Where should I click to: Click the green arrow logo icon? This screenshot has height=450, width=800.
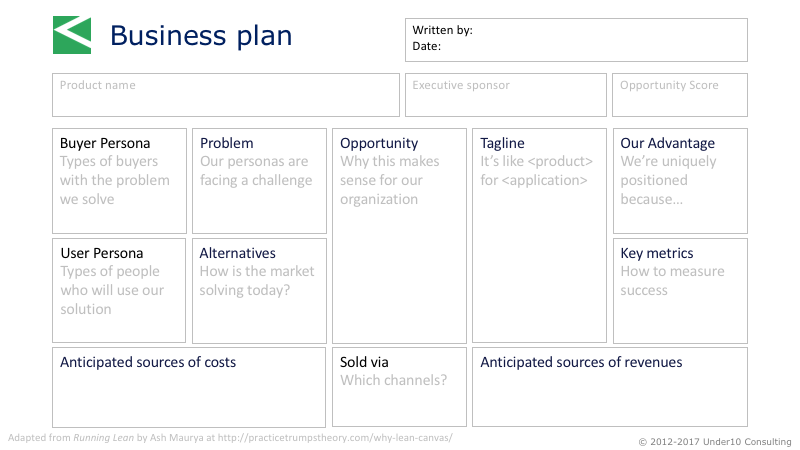[x=72, y=35]
